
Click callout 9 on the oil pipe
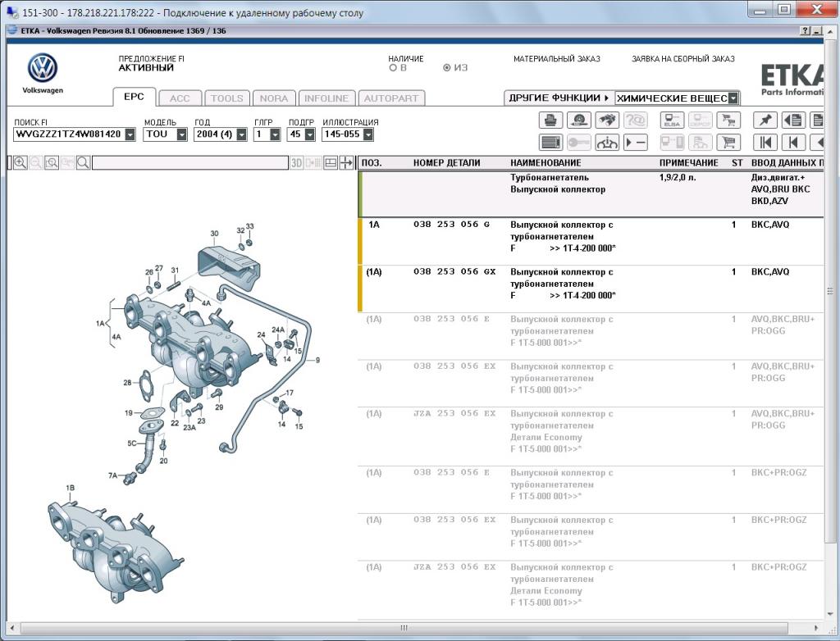coord(317,361)
